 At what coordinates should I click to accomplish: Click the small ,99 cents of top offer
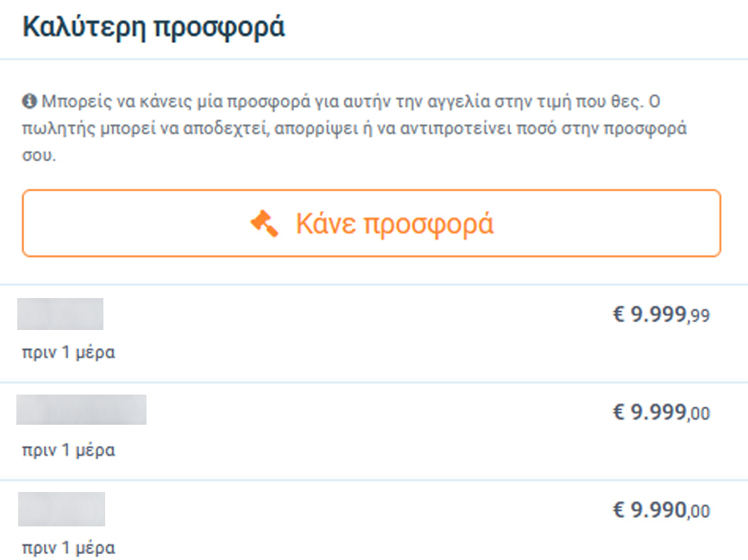tap(699, 316)
